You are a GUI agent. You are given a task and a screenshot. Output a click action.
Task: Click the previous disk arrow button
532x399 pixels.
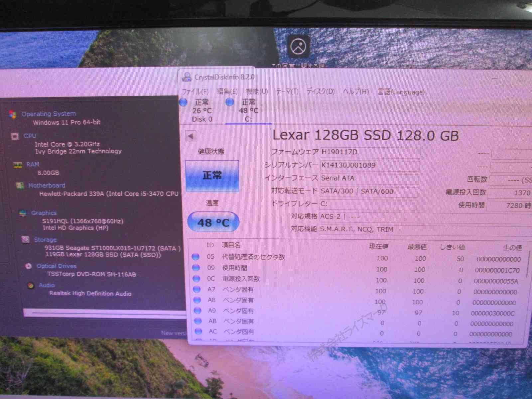191,136
